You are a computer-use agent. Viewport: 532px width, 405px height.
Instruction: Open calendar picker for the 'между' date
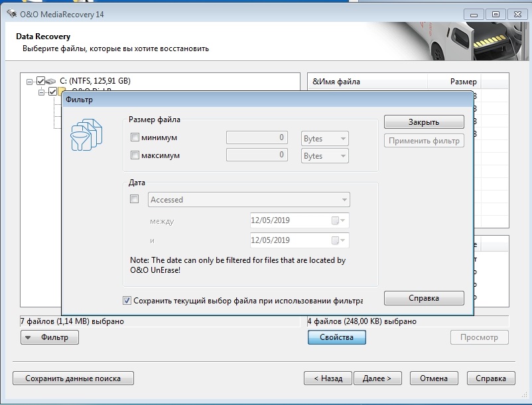(x=338, y=220)
